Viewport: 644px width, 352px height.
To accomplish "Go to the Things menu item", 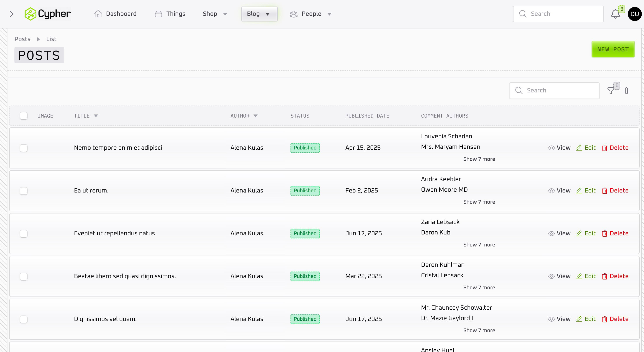I will coord(170,14).
